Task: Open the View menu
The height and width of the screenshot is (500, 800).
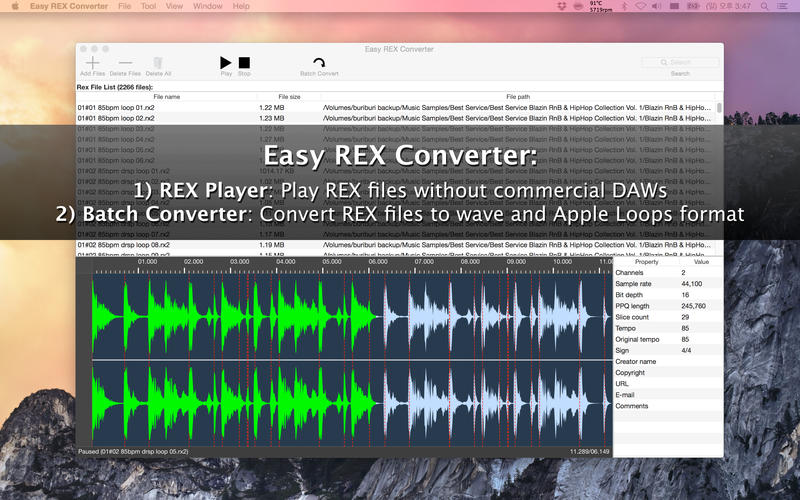Action: click(174, 6)
